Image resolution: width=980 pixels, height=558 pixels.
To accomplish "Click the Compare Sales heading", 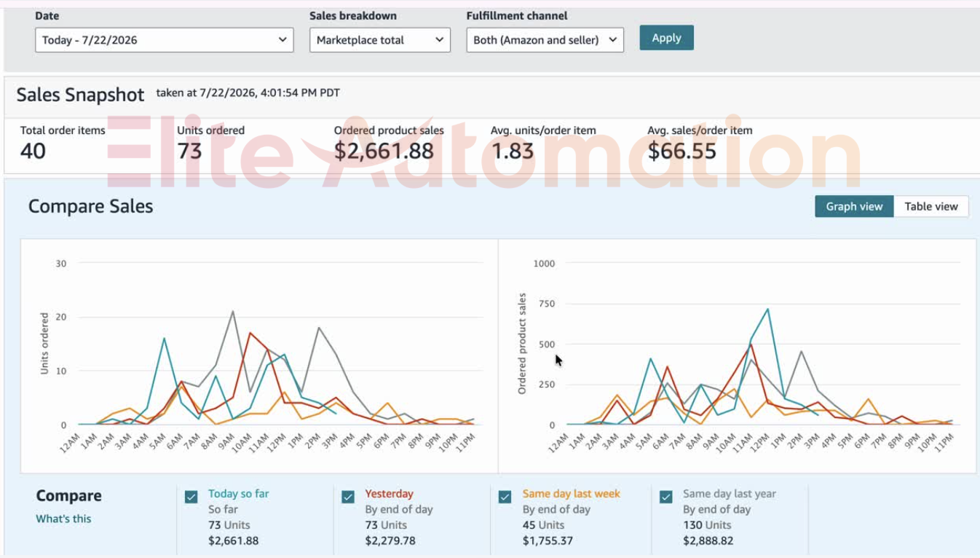I will [90, 206].
